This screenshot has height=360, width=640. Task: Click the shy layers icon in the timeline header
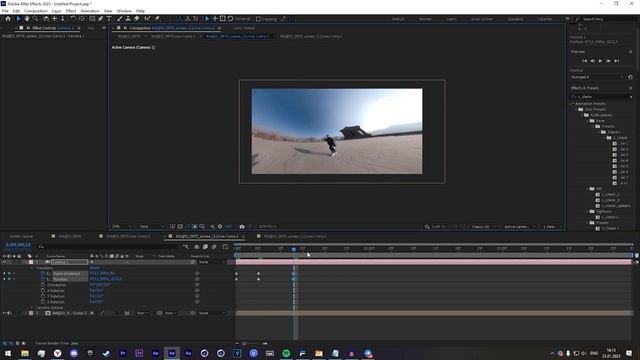(x=197, y=247)
